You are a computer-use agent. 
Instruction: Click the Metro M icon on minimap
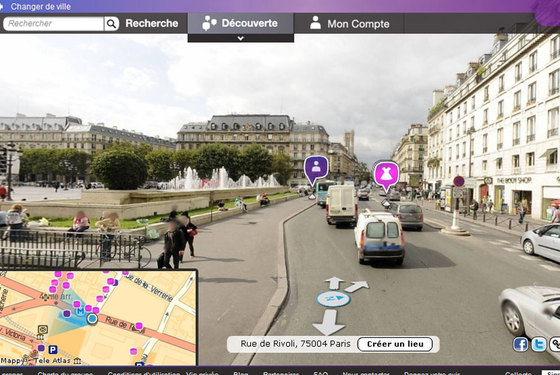pyautogui.click(x=80, y=311)
